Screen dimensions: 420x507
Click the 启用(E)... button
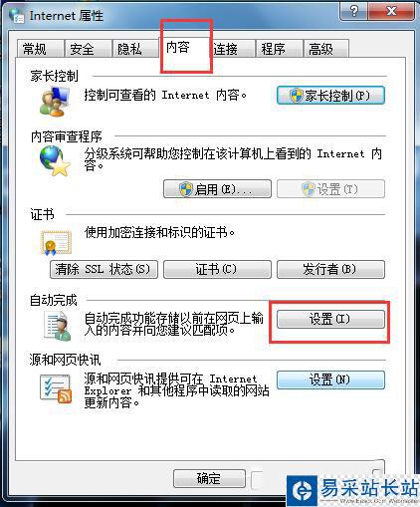point(217,189)
